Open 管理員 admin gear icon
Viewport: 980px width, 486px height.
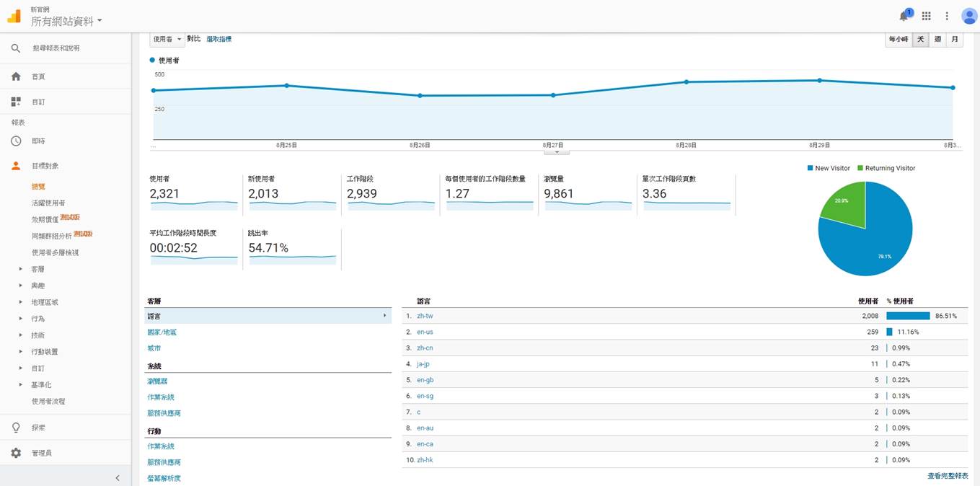click(x=16, y=453)
